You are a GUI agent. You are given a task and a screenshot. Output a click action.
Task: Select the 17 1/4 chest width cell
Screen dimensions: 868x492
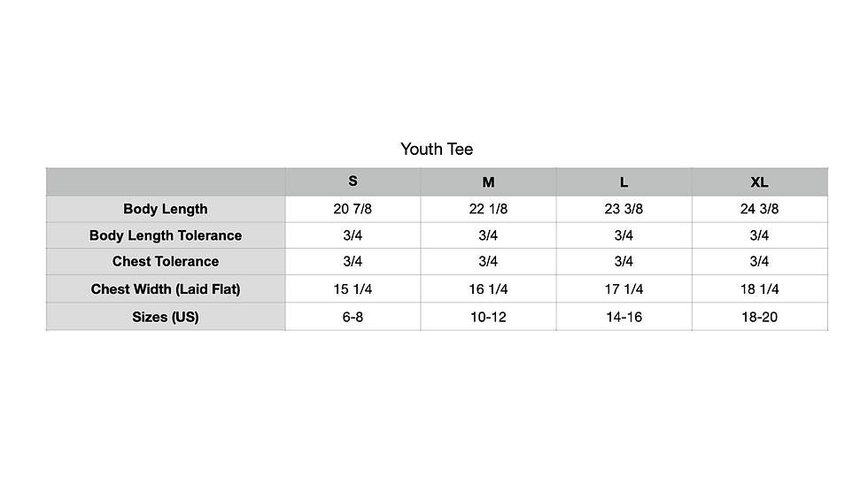tap(624, 289)
